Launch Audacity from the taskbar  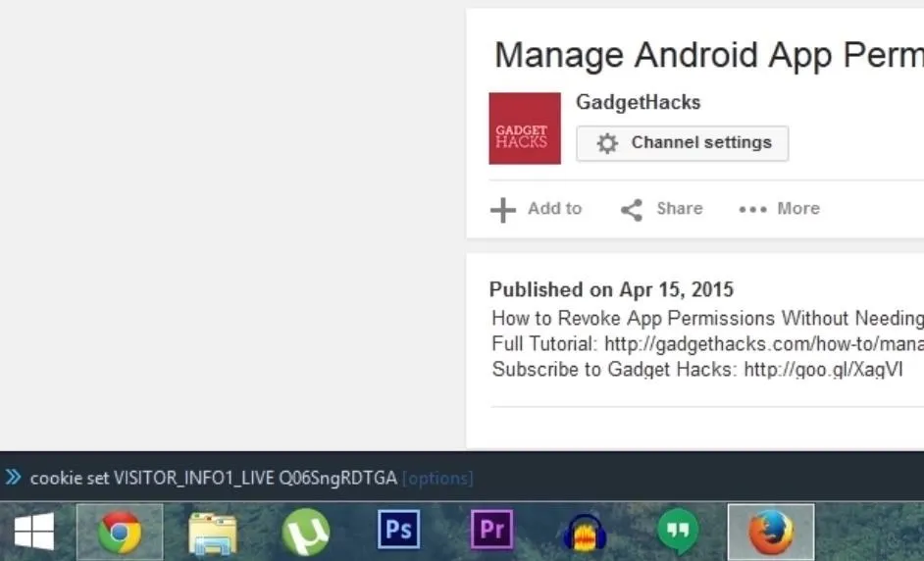[x=585, y=532]
